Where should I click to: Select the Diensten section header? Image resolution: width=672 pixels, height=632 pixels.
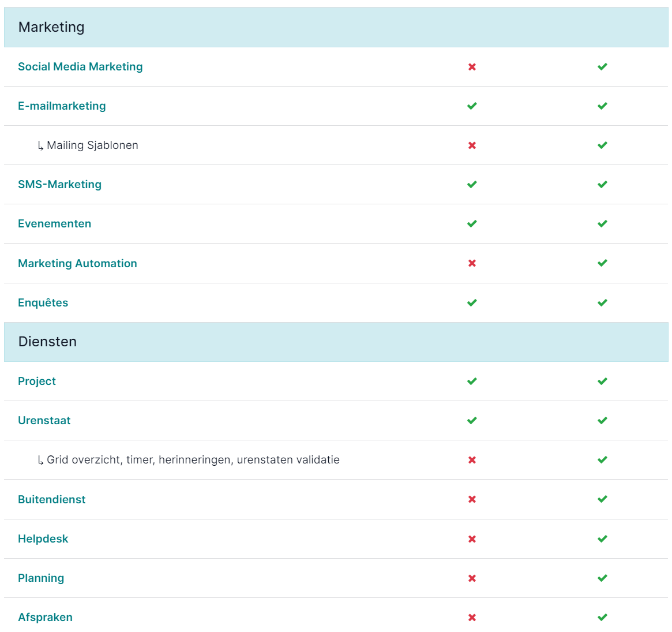(336, 342)
